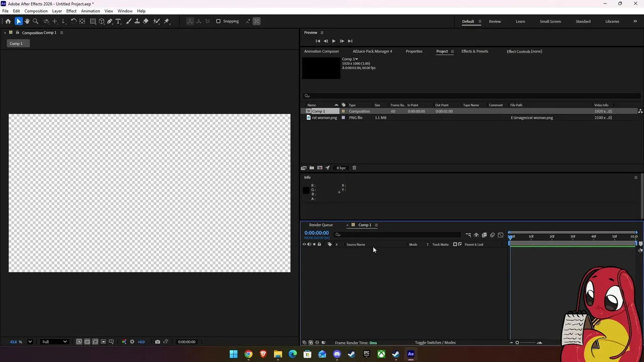Click the new folder icon in Project panel
The height and width of the screenshot is (362, 644).
pos(311,168)
